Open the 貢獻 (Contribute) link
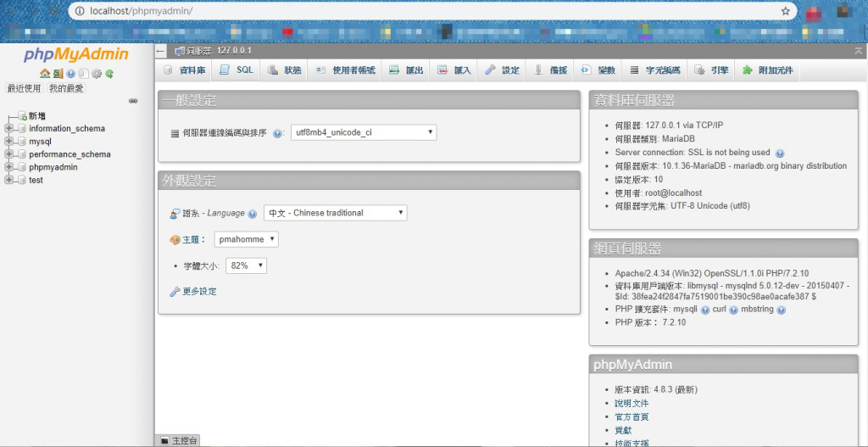Screen dimensions: 868x447 click(x=623, y=430)
